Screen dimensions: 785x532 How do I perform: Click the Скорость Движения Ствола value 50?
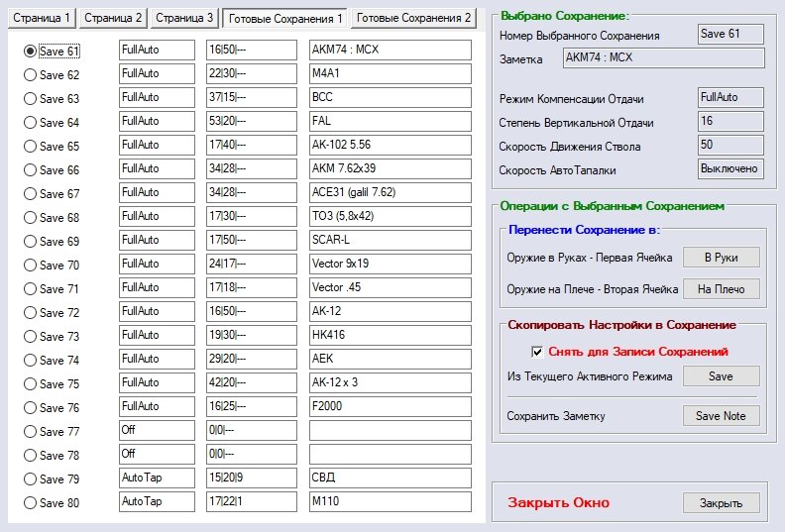pyautogui.click(x=730, y=146)
